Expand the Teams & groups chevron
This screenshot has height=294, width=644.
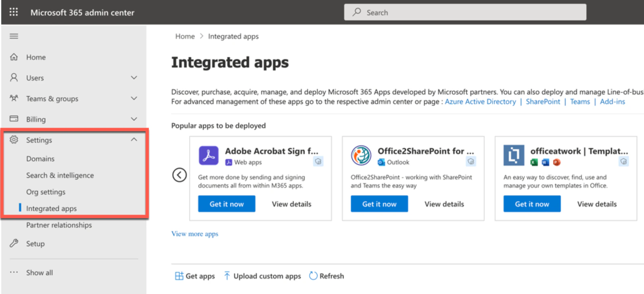click(134, 98)
